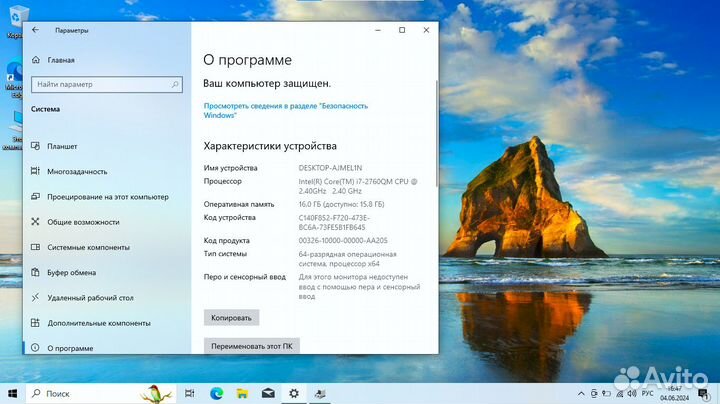Open the notification center icon
Viewport: 720px width, 404px height.
[703, 394]
